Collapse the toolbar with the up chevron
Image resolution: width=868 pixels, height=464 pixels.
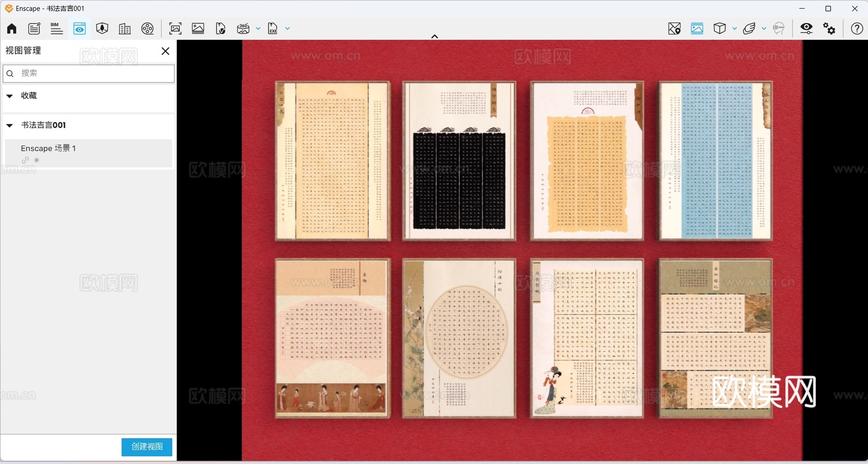(x=434, y=36)
